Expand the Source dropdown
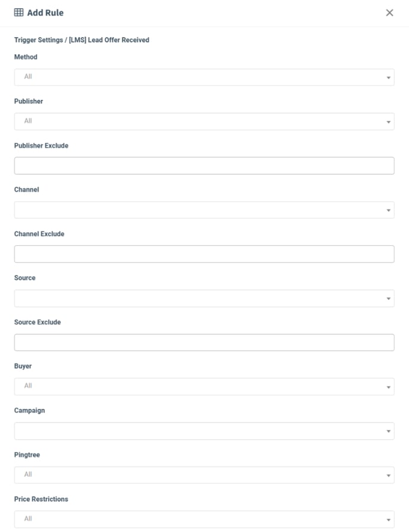The width and height of the screenshot is (409, 532). point(204,298)
